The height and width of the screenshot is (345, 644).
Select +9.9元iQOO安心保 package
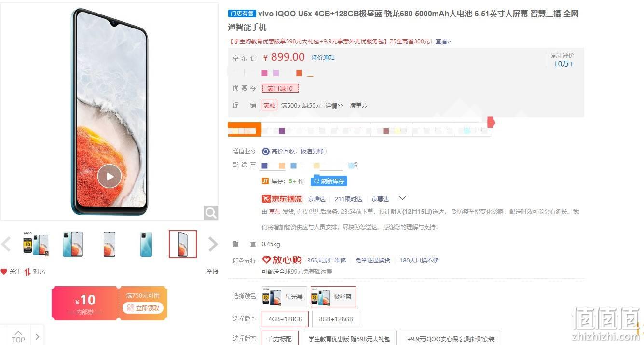(451, 339)
